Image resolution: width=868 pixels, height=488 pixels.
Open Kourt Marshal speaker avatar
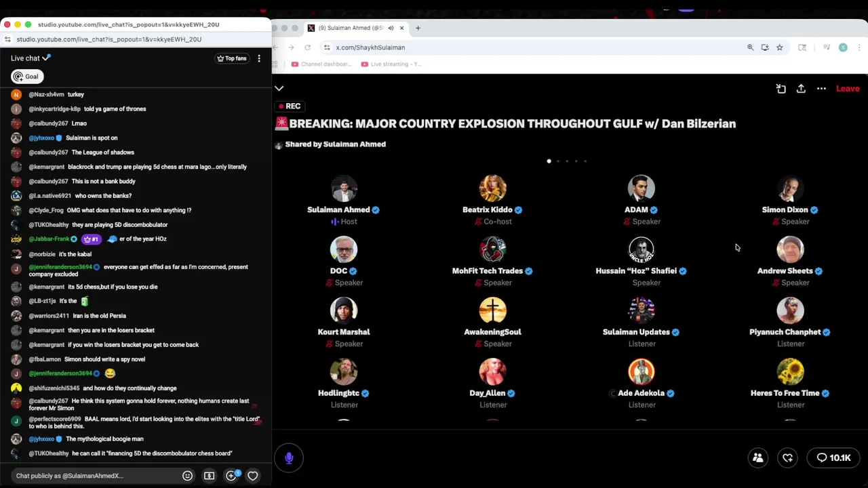point(344,311)
